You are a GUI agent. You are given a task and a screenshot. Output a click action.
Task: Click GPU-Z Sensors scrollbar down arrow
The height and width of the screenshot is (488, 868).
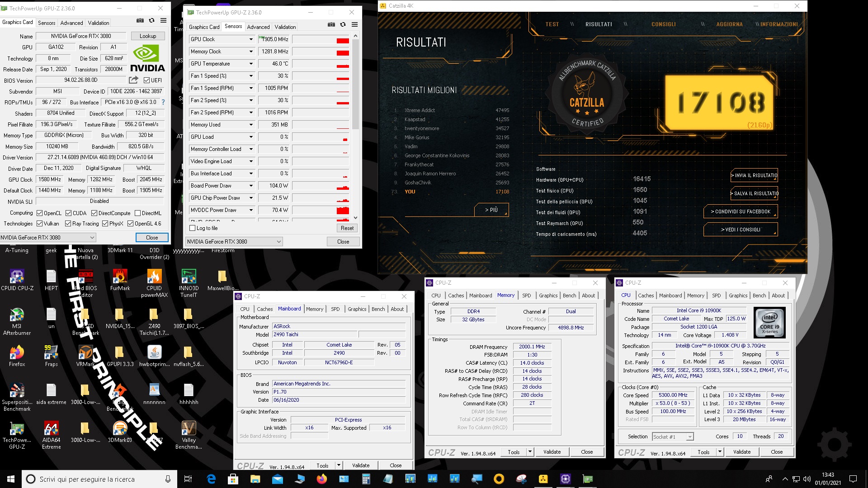tap(355, 218)
